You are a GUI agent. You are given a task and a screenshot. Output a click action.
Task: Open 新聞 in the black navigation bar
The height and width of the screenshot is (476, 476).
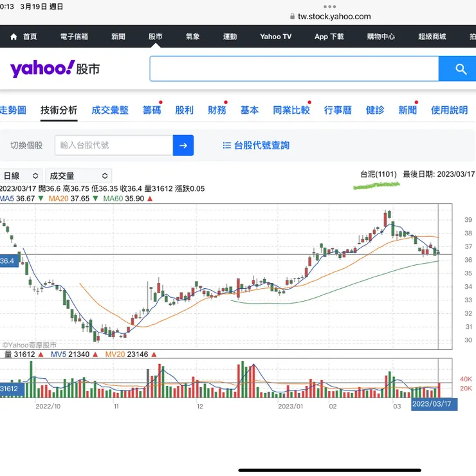click(x=118, y=37)
